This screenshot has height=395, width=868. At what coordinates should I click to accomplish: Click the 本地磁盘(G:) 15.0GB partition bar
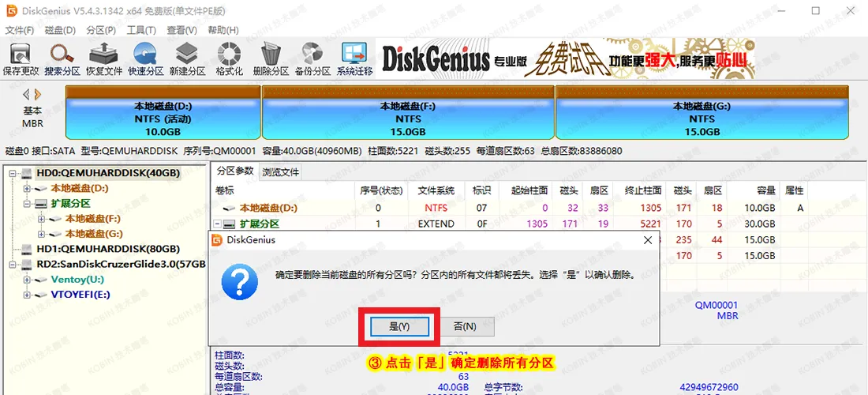click(702, 112)
